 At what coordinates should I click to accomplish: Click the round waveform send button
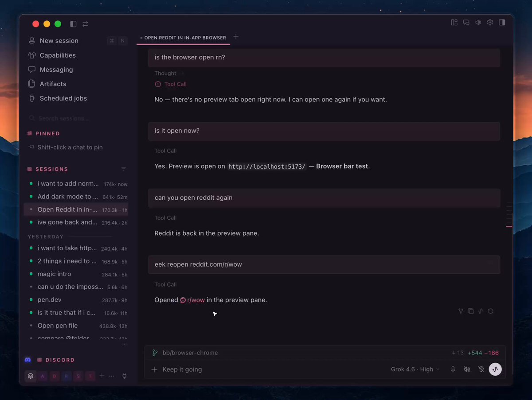tap(495, 369)
